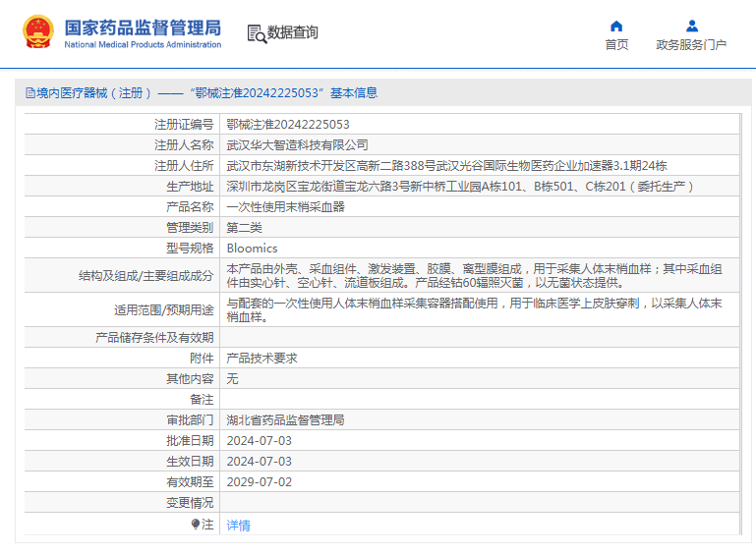Viewport: 756px width, 555px height.
Task: Click the government services portal person icon
Action: [x=692, y=26]
